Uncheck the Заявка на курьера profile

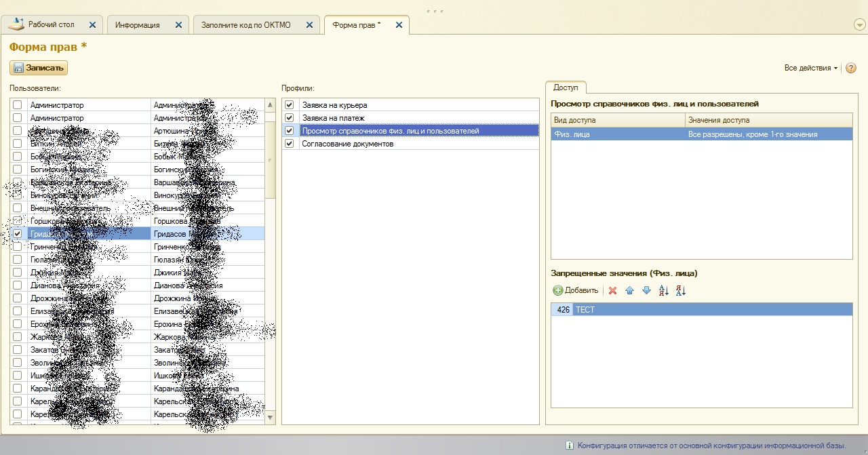(290, 105)
